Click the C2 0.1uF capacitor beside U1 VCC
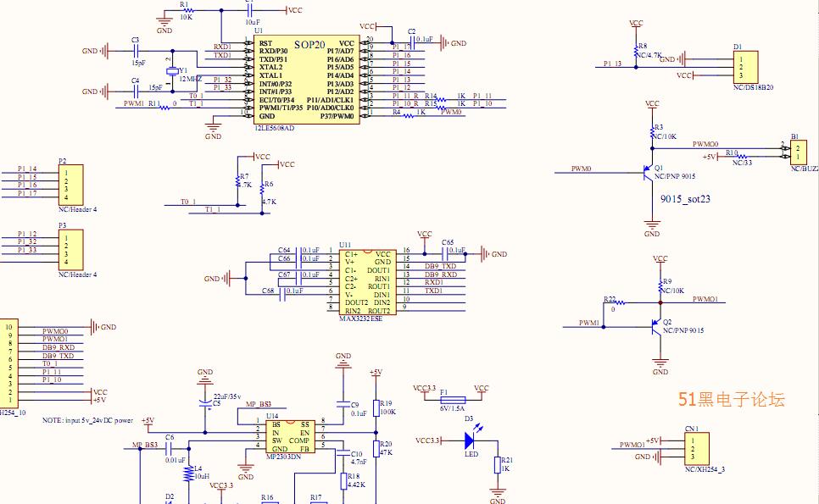The width and height of the screenshot is (819, 504). coord(412,43)
